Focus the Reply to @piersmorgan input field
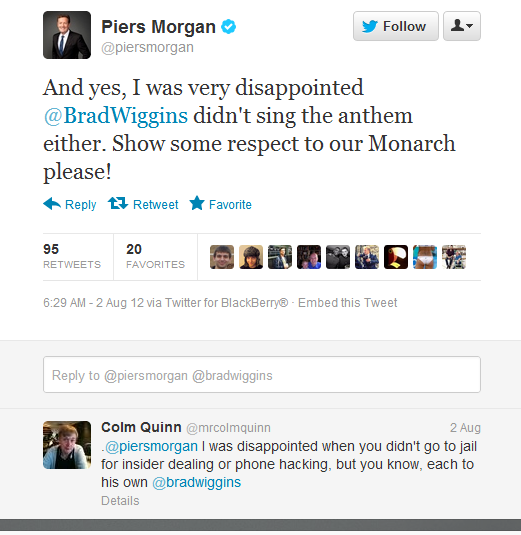This screenshot has height=535, width=521. [x=262, y=375]
